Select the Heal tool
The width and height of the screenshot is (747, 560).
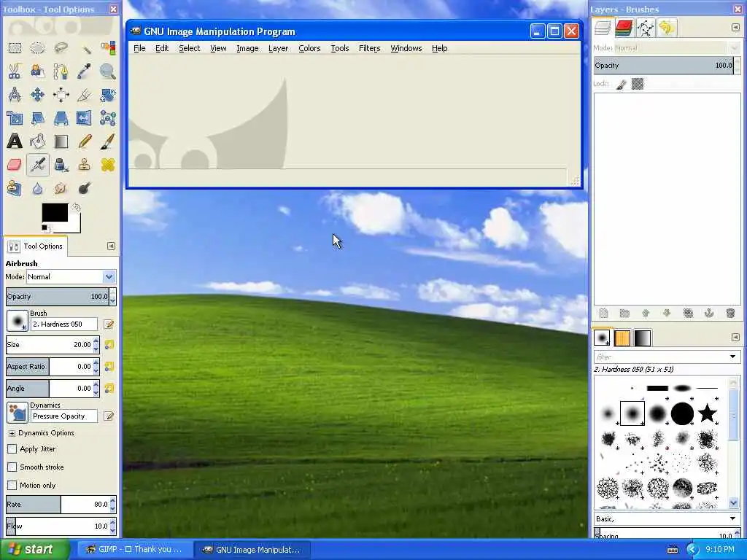pos(108,165)
